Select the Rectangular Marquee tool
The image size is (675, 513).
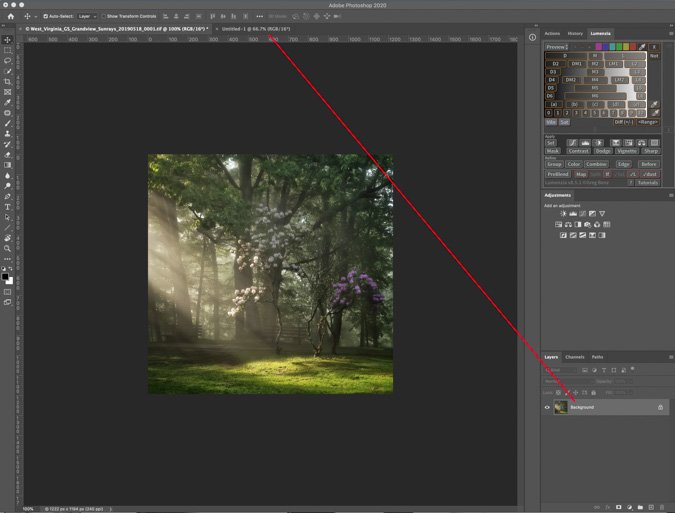pos(7,50)
